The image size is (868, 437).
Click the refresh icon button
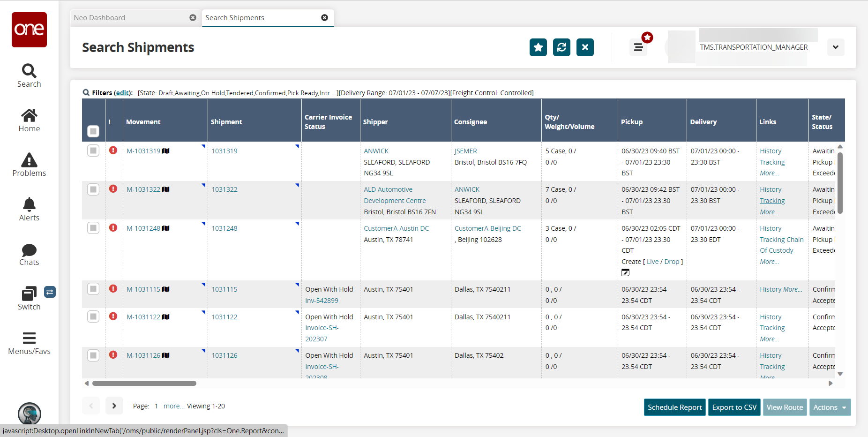(x=561, y=47)
